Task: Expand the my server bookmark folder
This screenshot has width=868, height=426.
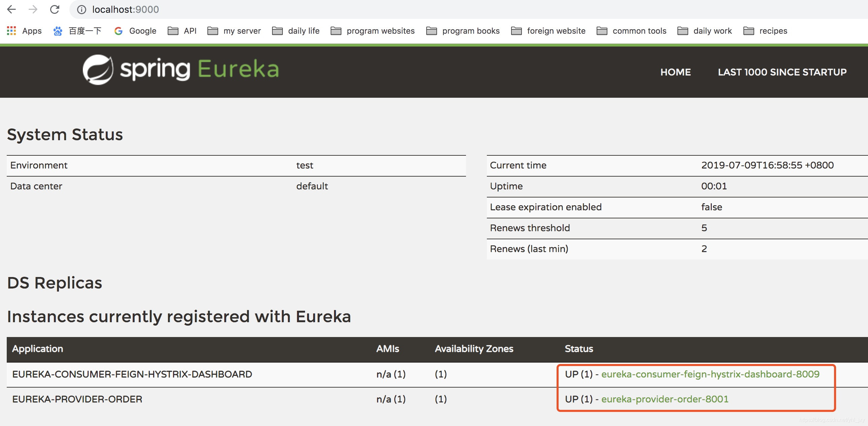Action: 234,31
